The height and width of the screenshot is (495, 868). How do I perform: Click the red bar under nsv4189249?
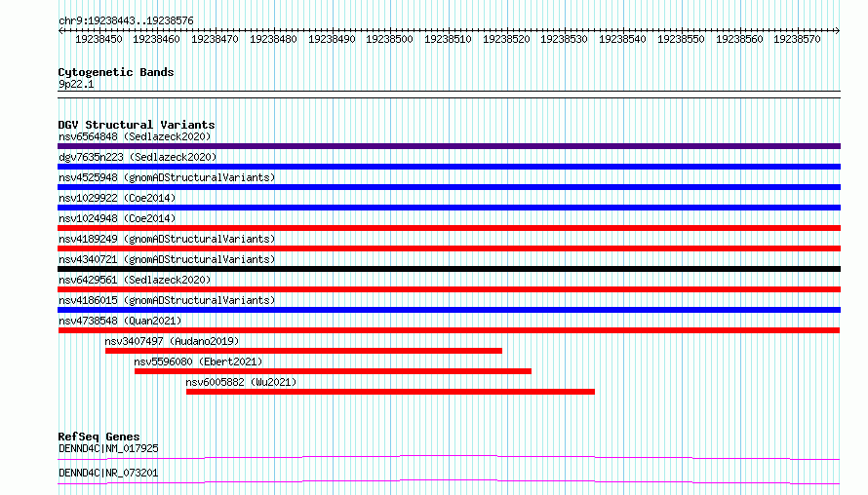449,248
